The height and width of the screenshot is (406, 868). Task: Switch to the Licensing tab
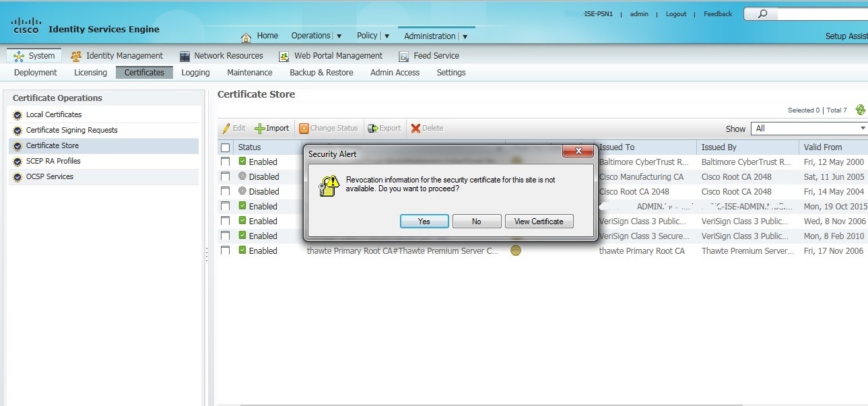coord(90,73)
